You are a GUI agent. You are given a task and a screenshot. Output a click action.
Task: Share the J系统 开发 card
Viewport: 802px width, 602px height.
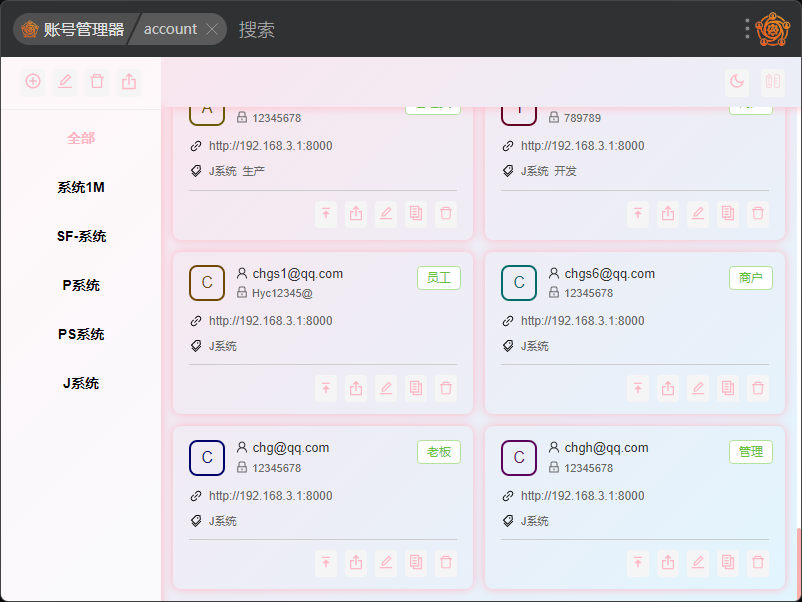point(668,213)
